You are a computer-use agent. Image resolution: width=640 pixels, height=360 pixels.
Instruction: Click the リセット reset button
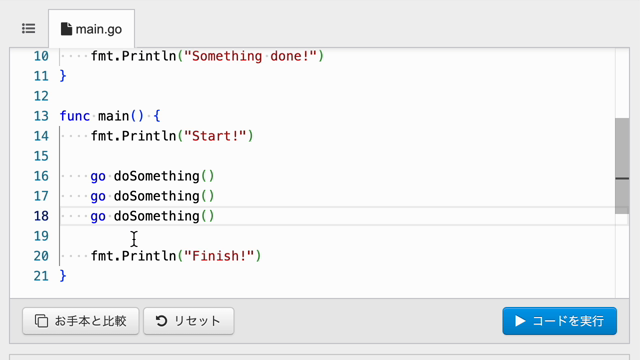[x=189, y=321]
